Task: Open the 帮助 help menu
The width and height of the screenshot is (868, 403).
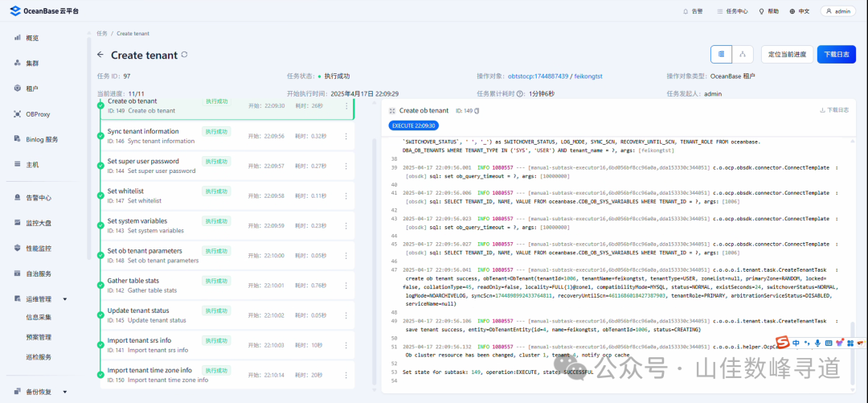Action: pos(769,11)
